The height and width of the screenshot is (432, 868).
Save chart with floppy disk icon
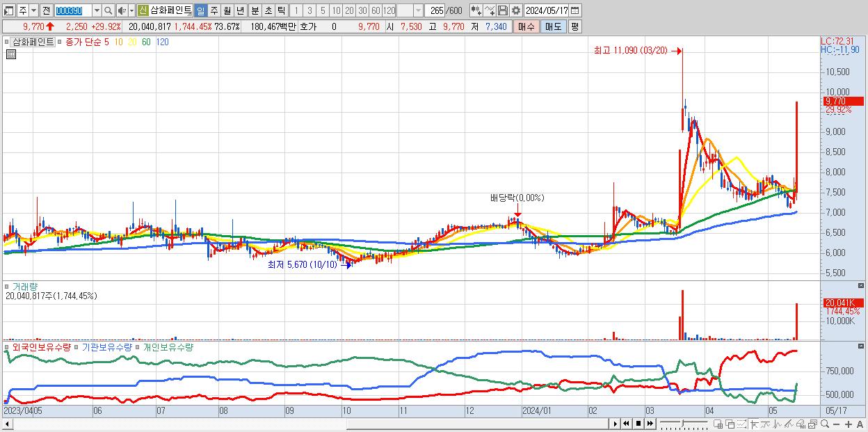(502, 10)
